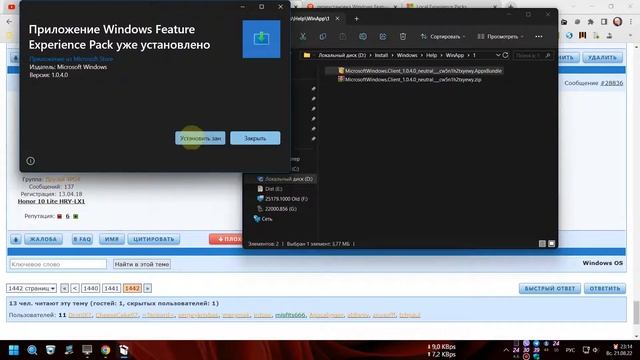This screenshot has width=640, height=360.
Task: Open forum page 1440
Action: click(91, 288)
